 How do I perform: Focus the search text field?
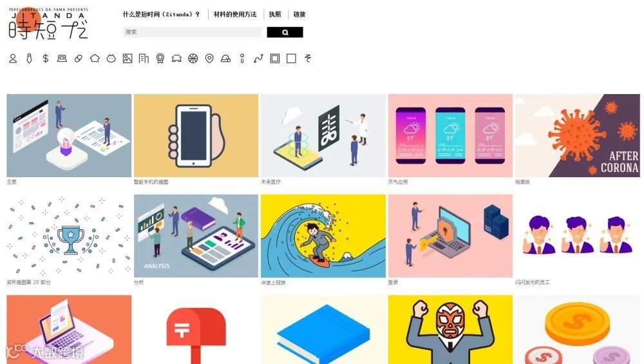[x=192, y=32]
